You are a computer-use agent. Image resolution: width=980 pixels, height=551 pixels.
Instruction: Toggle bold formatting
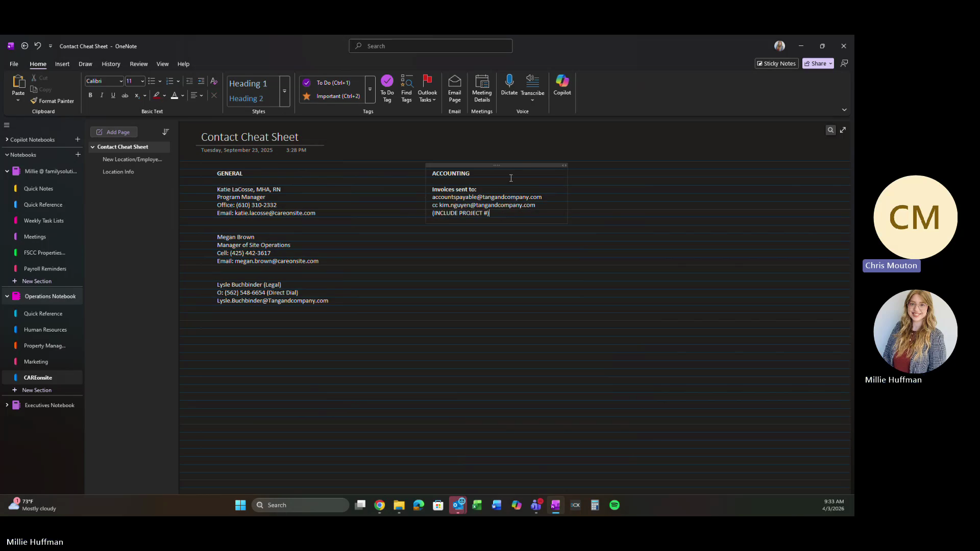coord(90,95)
